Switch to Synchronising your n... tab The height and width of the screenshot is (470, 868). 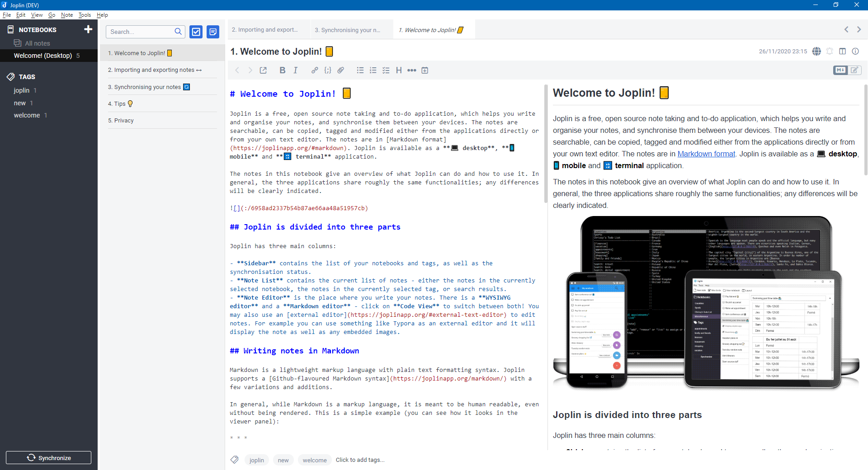click(352, 30)
